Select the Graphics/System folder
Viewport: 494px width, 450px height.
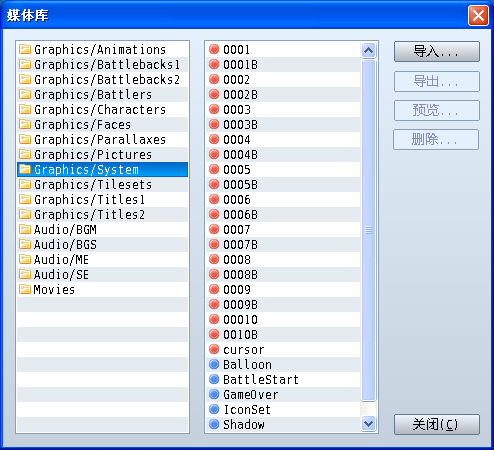click(103, 169)
